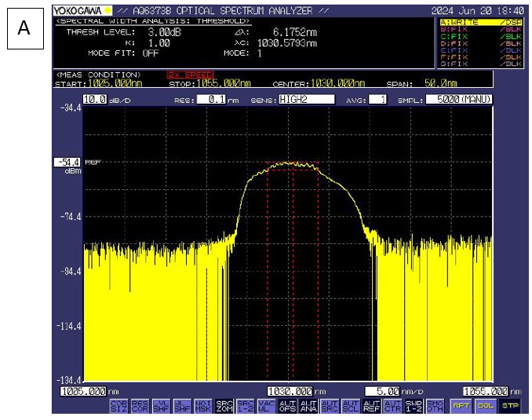Click the date and time 2024 Jun 20

(477, 11)
